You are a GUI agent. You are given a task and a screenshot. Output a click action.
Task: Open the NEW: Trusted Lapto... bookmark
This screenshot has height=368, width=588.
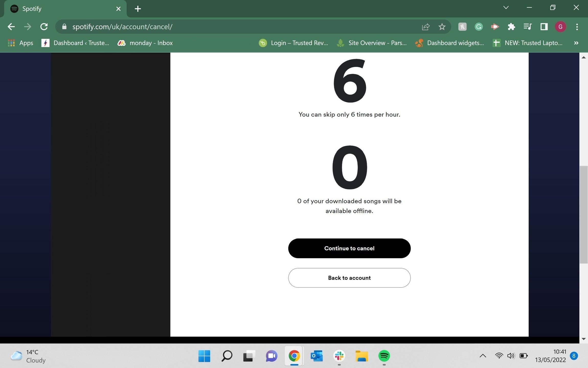[528, 43]
